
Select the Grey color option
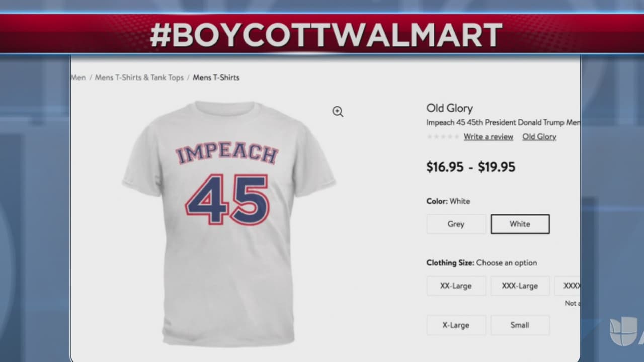click(456, 224)
